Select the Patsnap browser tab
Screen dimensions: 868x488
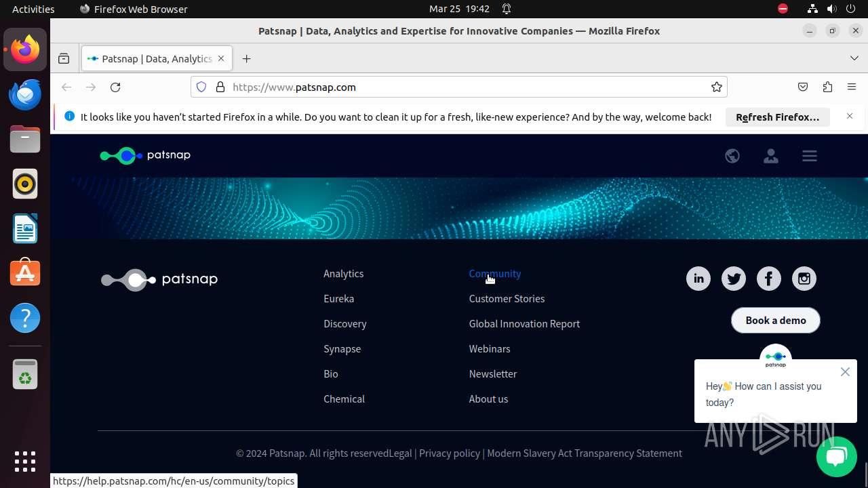pos(157,59)
